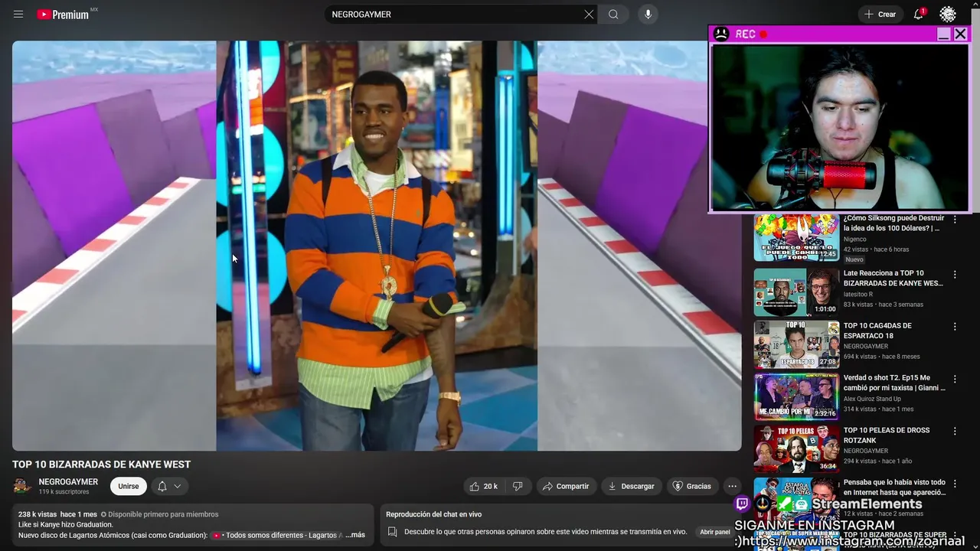The image size is (980, 551).
Task: Open the more actions ellipsis menu
Action: [x=732, y=486]
